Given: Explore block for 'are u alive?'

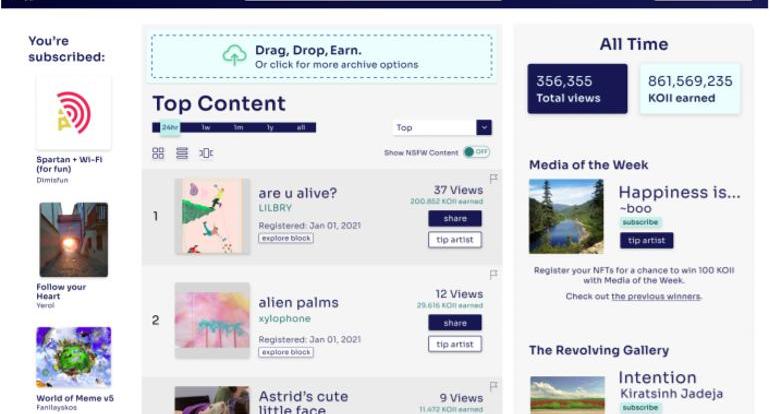Looking at the screenshot, I should pyautogui.click(x=286, y=238).
